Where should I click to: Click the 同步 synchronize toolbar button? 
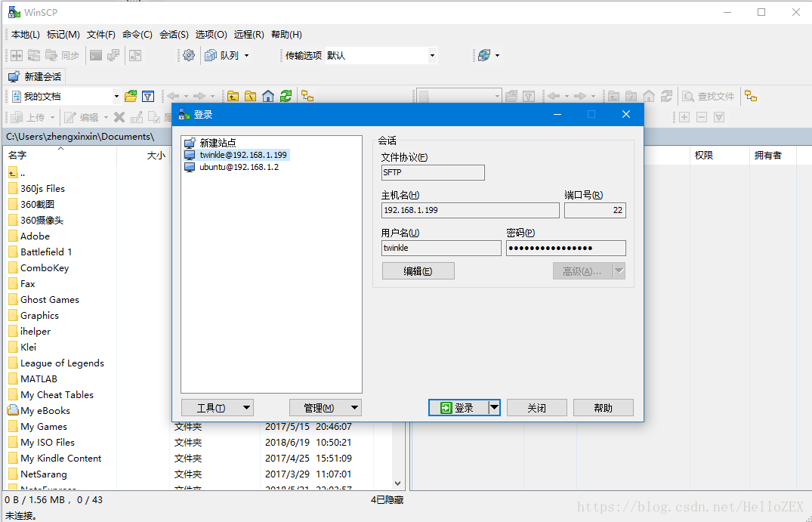[x=63, y=55]
